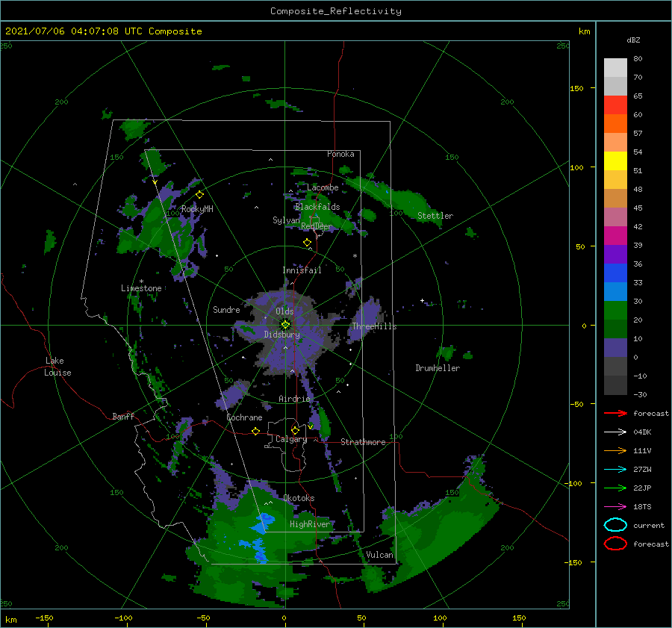This screenshot has height=628, width=672.
Task: Click the Sylvan label on the map
Action: click(286, 220)
